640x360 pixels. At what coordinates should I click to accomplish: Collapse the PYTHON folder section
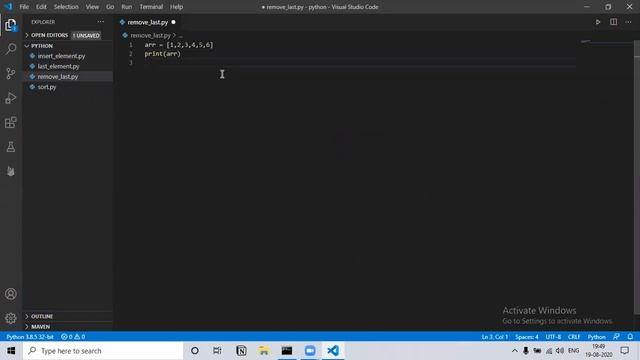tap(68, 46)
